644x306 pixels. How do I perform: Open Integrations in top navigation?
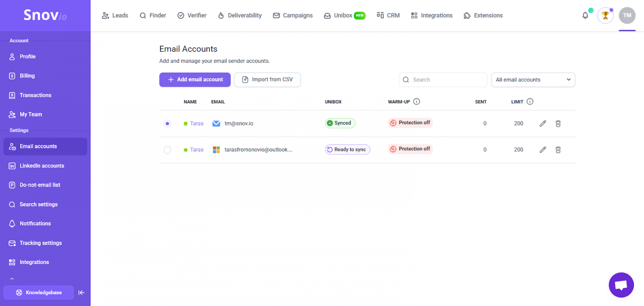point(432,16)
